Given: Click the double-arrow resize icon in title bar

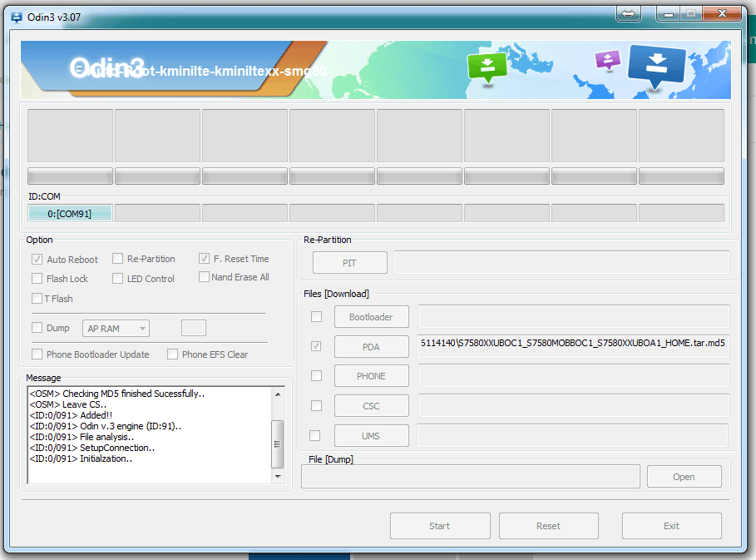Looking at the screenshot, I should click(x=628, y=14).
